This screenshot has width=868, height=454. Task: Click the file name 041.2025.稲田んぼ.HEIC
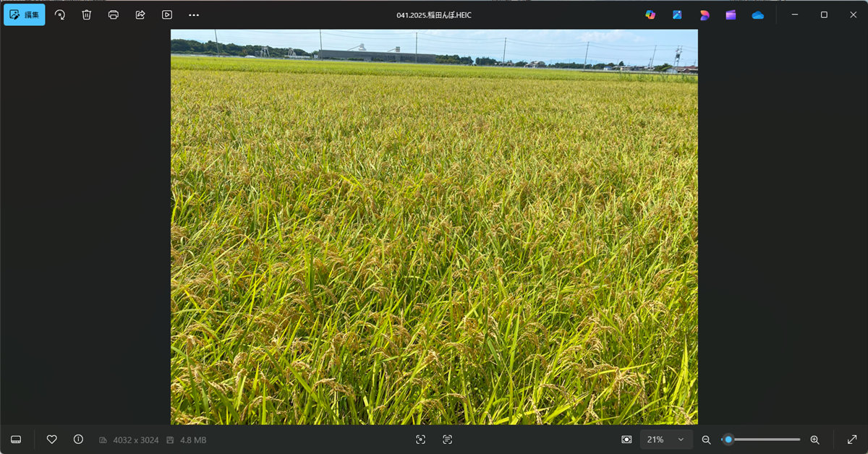pyautogui.click(x=433, y=14)
